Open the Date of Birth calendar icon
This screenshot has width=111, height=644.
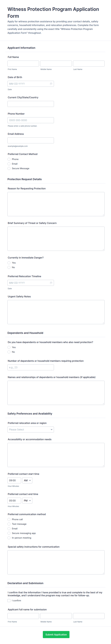coord(51,84)
